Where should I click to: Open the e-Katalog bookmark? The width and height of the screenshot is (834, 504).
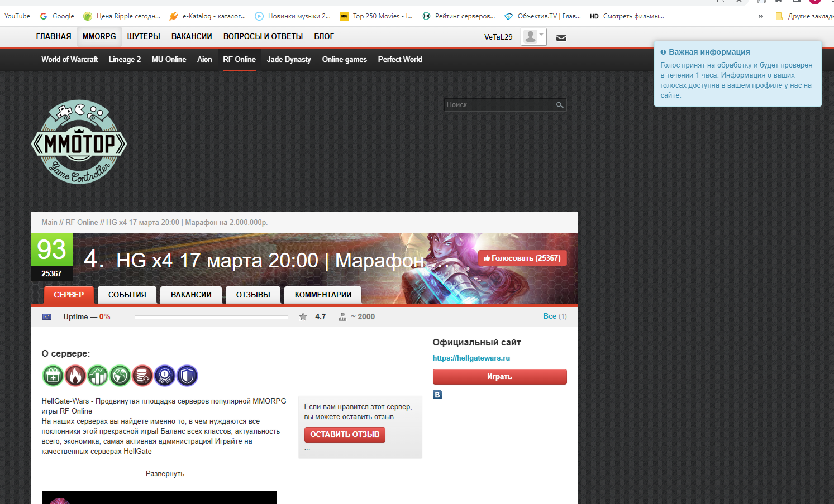[x=207, y=16]
